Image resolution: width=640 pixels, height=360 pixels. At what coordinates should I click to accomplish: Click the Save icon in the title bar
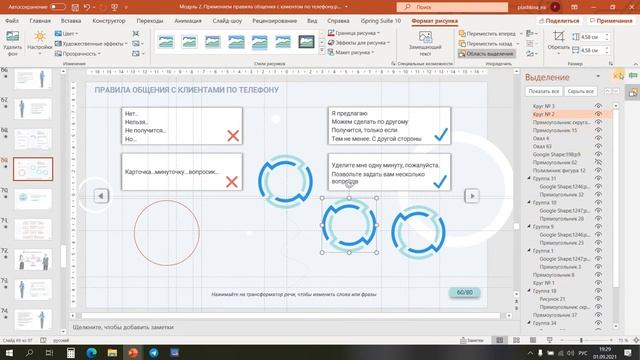[75, 7]
